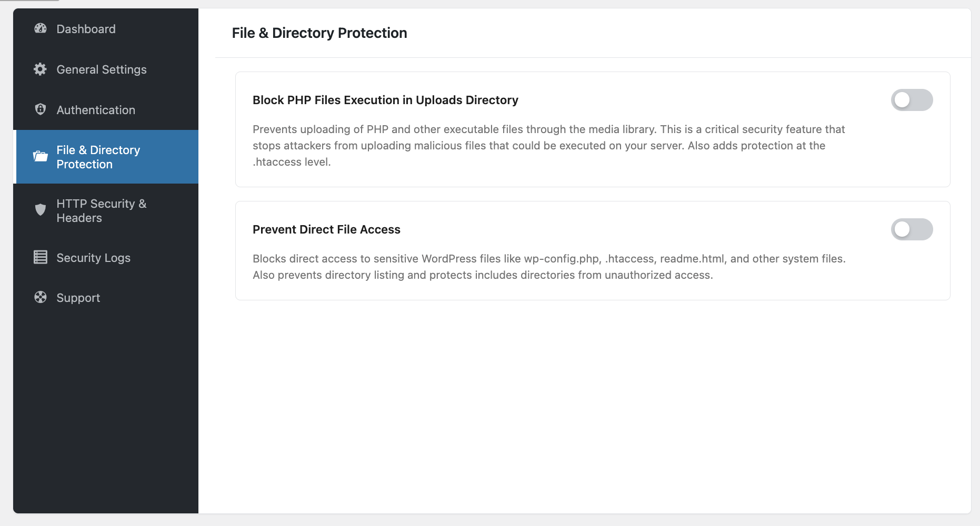Turn on Prevent Direct File Access switch

click(x=912, y=229)
